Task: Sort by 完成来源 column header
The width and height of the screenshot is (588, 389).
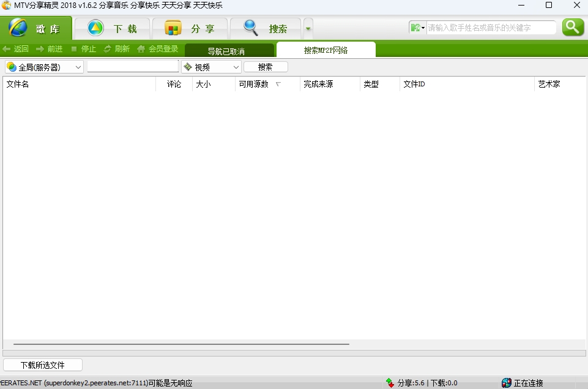Action: pos(330,84)
